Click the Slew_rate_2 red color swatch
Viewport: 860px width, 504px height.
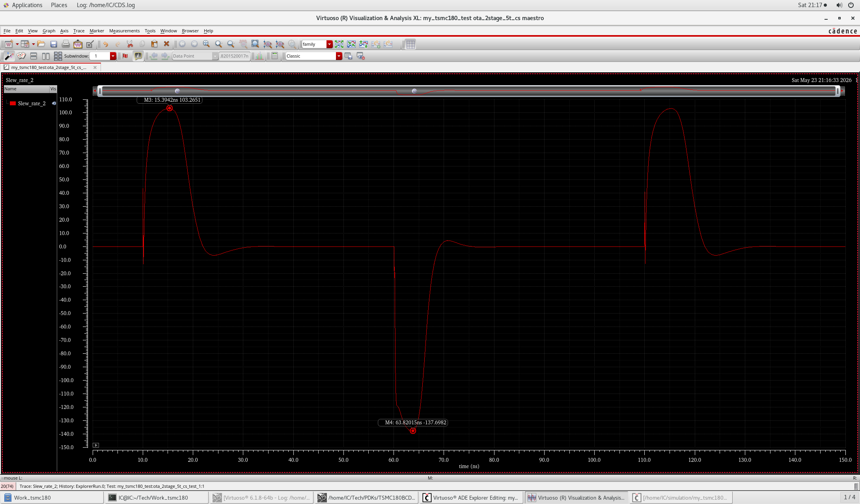[13, 103]
